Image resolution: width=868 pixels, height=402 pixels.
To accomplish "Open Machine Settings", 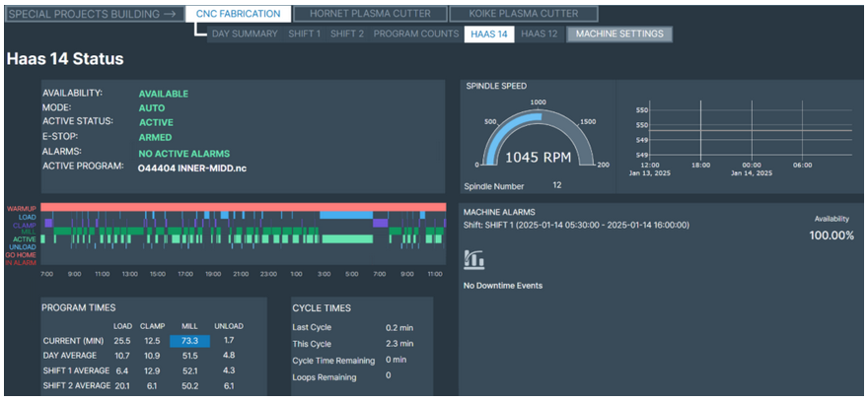I will pyautogui.click(x=619, y=33).
